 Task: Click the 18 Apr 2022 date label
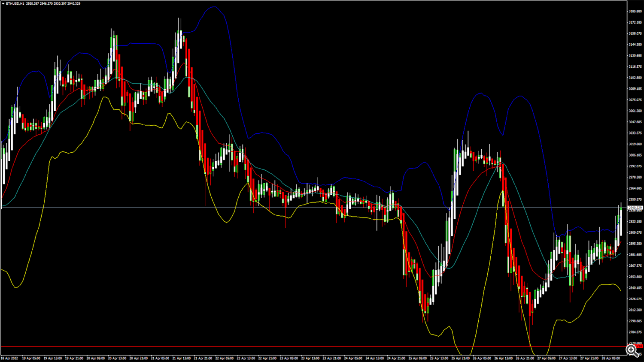[9, 358]
